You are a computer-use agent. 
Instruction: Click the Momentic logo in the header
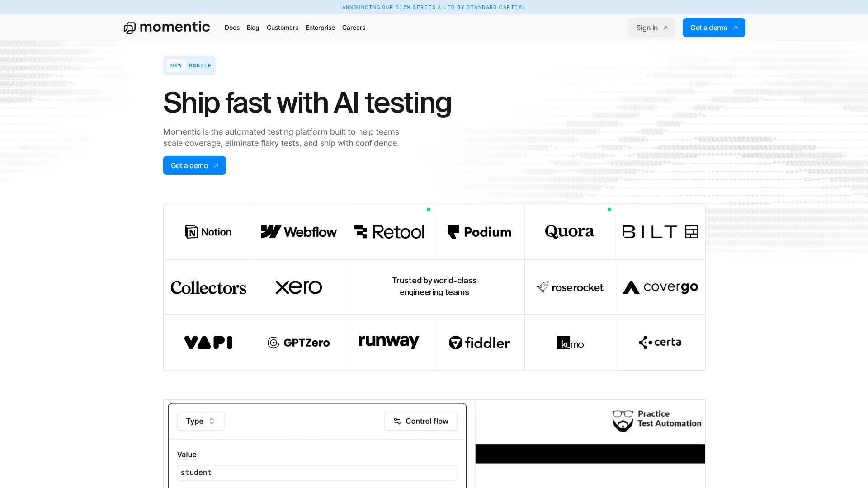coord(167,28)
